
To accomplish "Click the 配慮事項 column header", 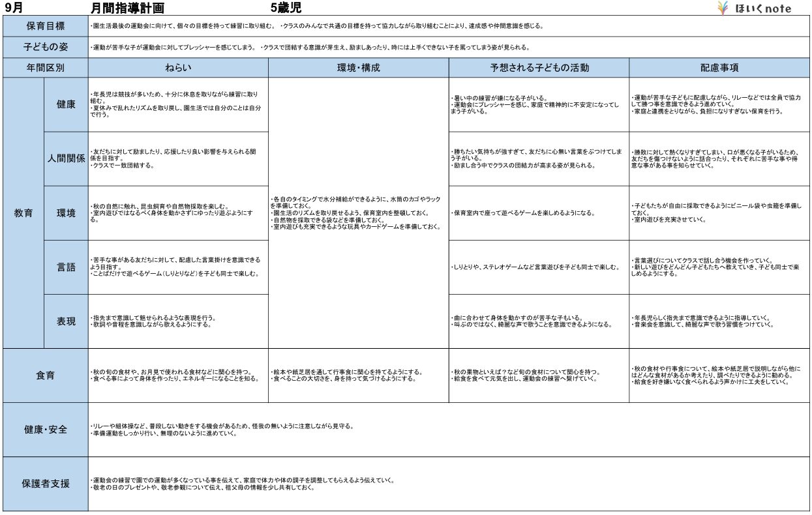I will (x=719, y=68).
